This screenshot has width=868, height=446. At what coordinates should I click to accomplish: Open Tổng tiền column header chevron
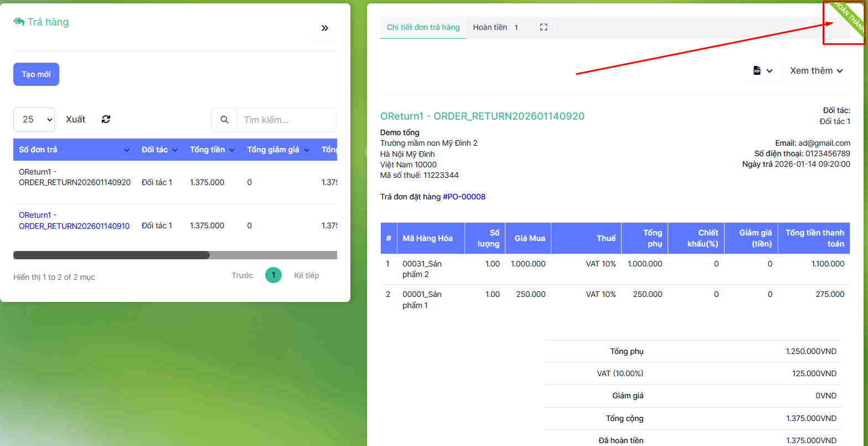click(x=232, y=150)
